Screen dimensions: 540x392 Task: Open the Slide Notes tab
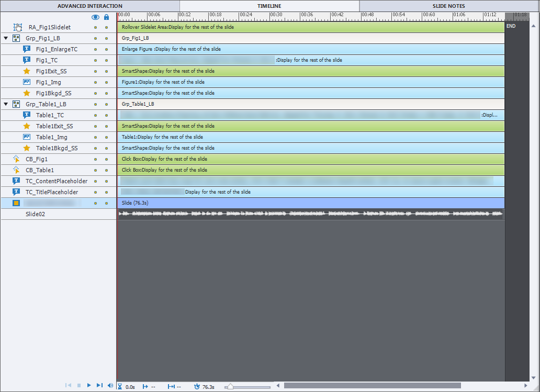coord(448,6)
